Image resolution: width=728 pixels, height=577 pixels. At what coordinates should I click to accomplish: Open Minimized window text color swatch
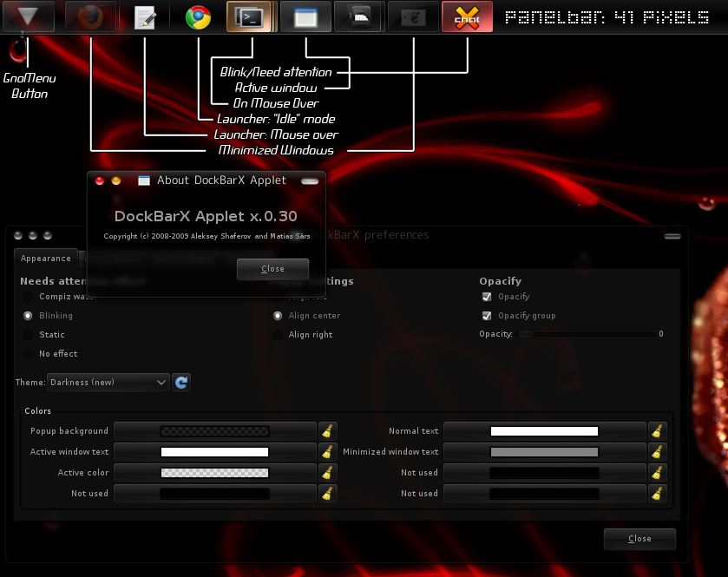(x=545, y=452)
